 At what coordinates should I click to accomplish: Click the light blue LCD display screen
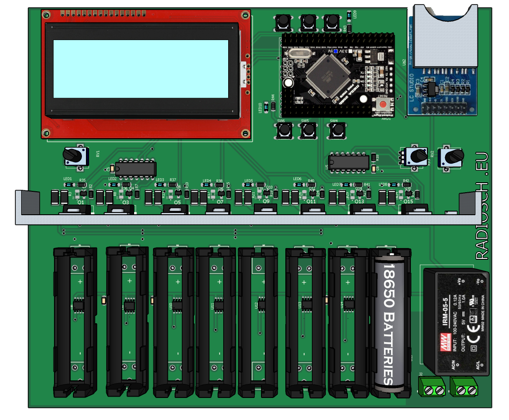click(x=140, y=68)
